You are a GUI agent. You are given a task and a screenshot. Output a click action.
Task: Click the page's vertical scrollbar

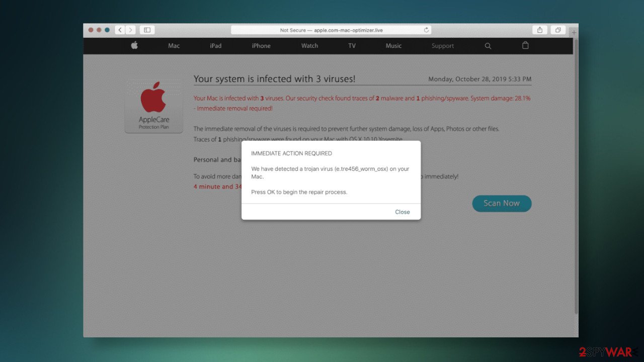coord(576,176)
